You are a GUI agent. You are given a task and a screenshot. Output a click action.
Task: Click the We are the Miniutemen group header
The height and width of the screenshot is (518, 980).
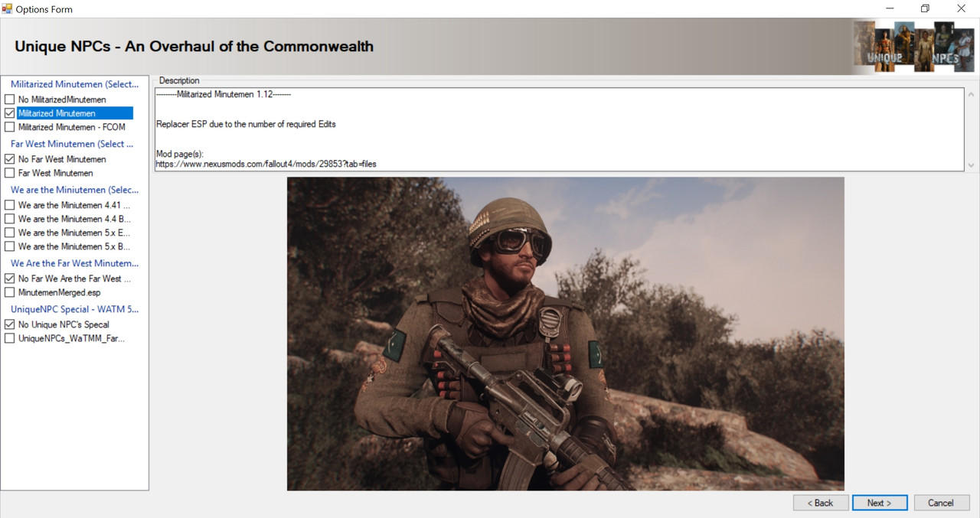[74, 190]
